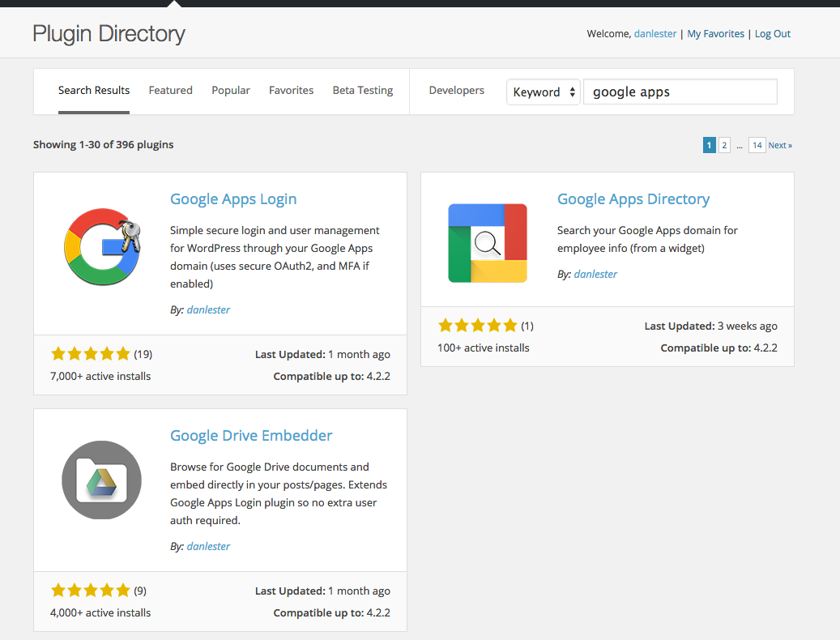Screen dimensions: 840x640
Task: Jump to pagination page 14
Action: [757, 145]
